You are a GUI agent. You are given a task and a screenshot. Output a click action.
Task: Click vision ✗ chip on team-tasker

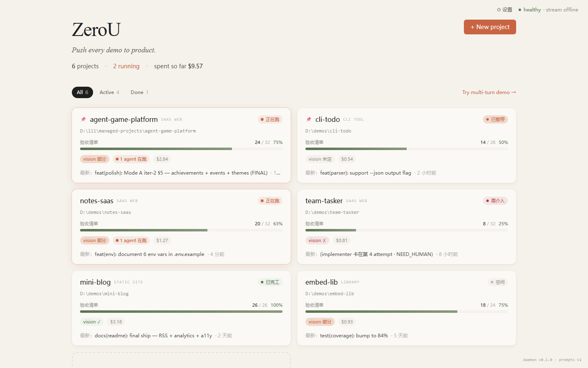click(317, 240)
